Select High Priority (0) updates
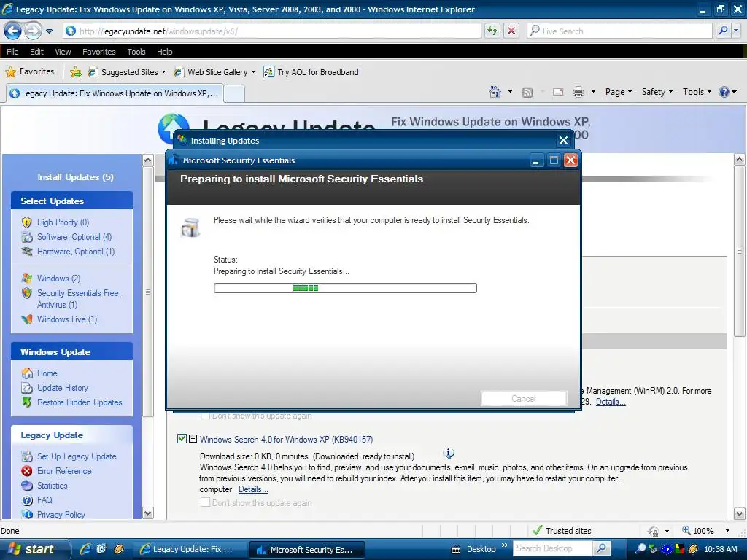 point(63,222)
